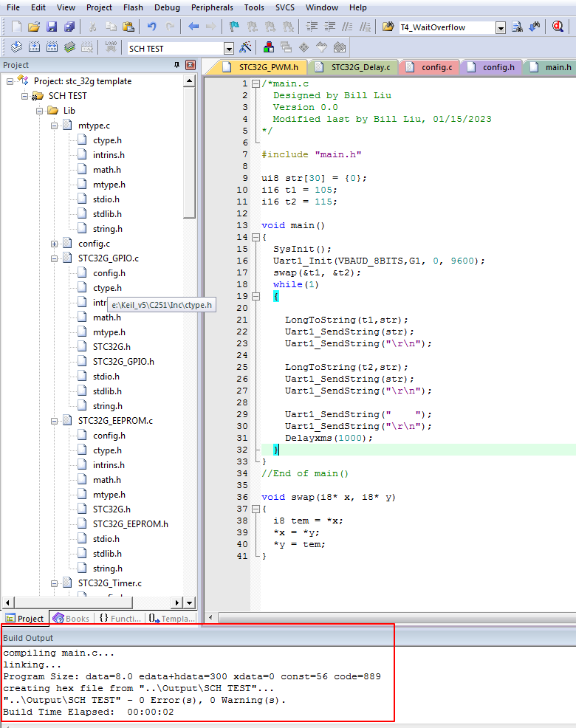This screenshot has width=576, height=728.
Task: Collapse the STC32G_EEPROM.c file node
Action: [55, 421]
